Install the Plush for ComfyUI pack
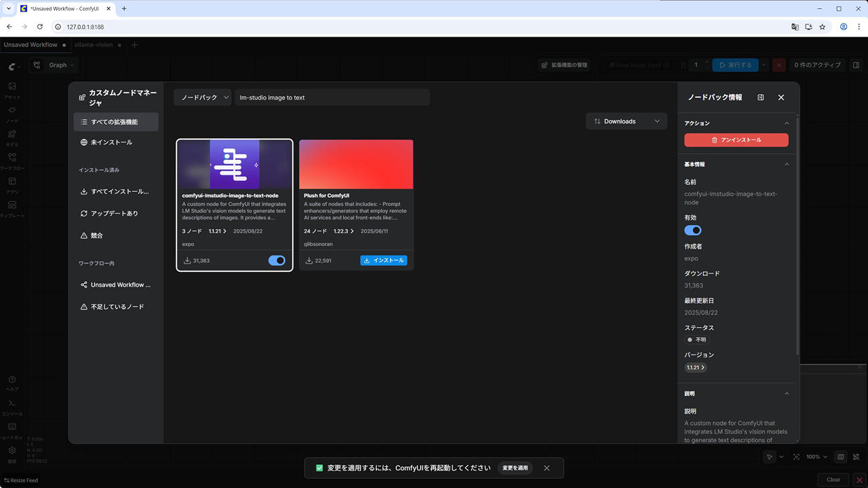 click(x=384, y=260)
